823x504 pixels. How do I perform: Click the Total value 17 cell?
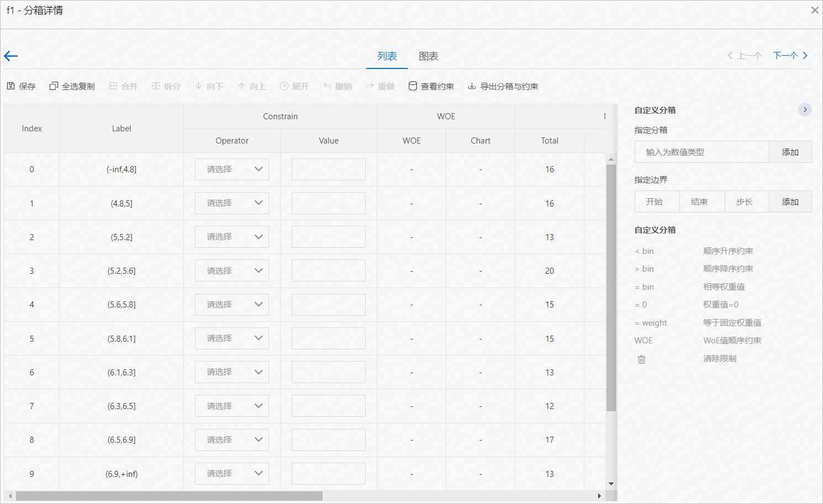tap(550, 440)
